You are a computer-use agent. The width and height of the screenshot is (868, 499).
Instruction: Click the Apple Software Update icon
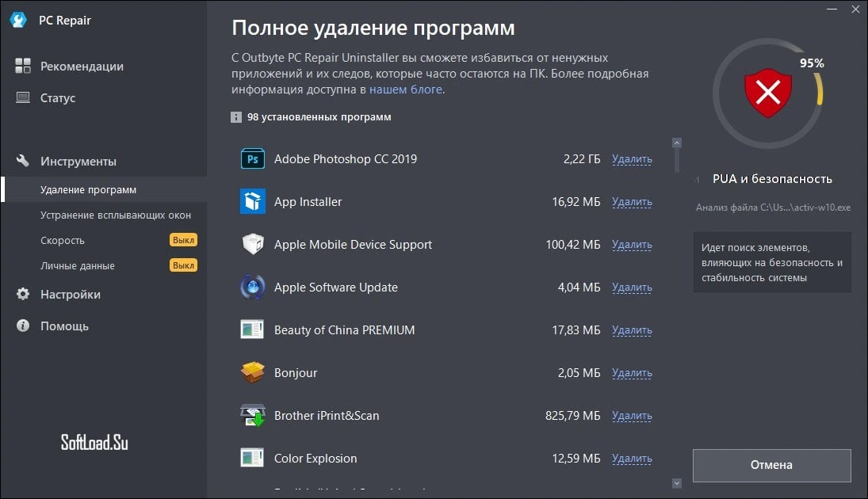click(252, 287)
